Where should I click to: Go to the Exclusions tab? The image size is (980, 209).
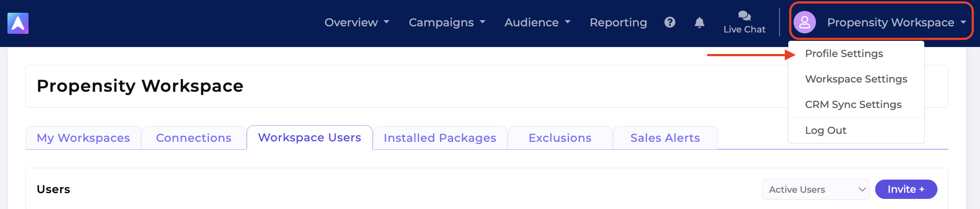pos(560,138)
